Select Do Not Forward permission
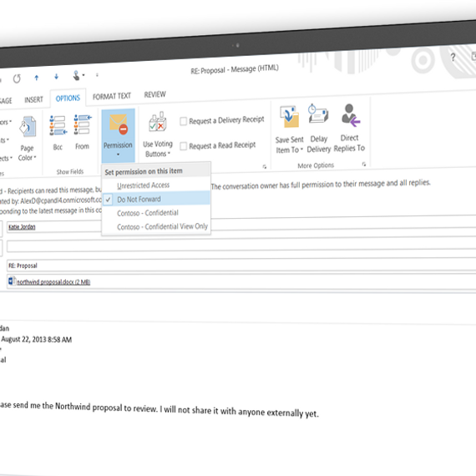This screenshot has height=476, width=476. (156, 199)
